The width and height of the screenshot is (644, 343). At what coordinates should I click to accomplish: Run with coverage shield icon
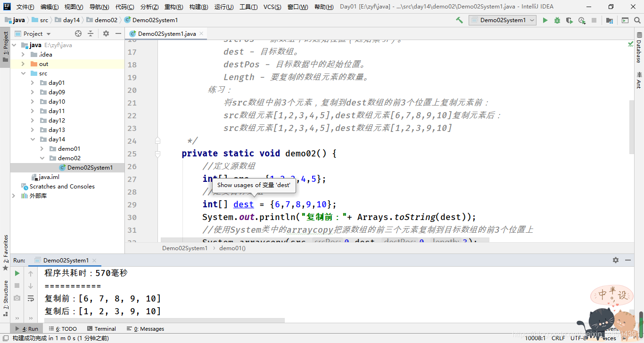570,20
